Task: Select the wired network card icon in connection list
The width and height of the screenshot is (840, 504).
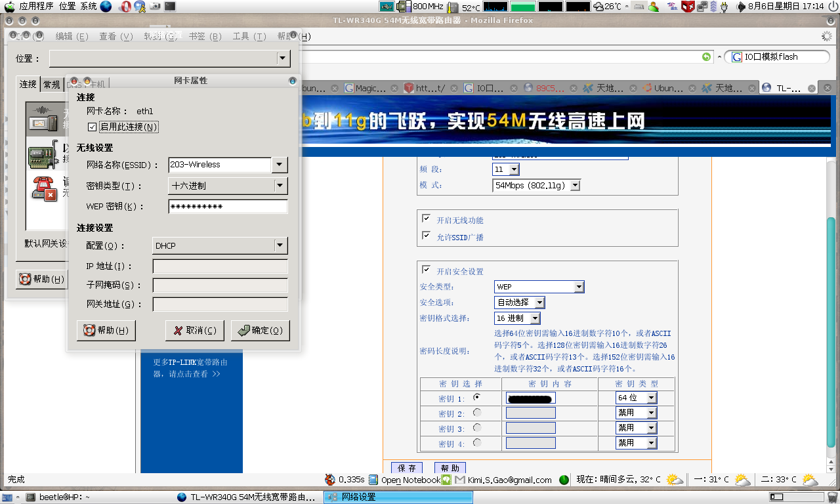Action: click(43, 155)
